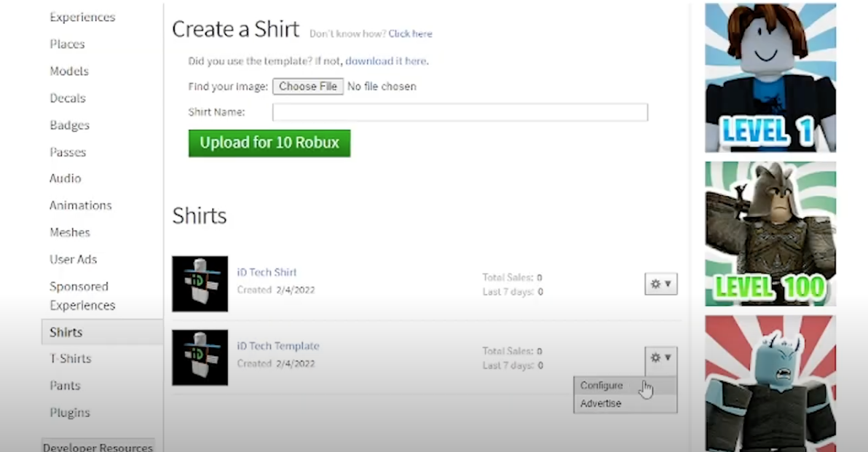Select the Shirts sidebar item

tap(66, 332)
